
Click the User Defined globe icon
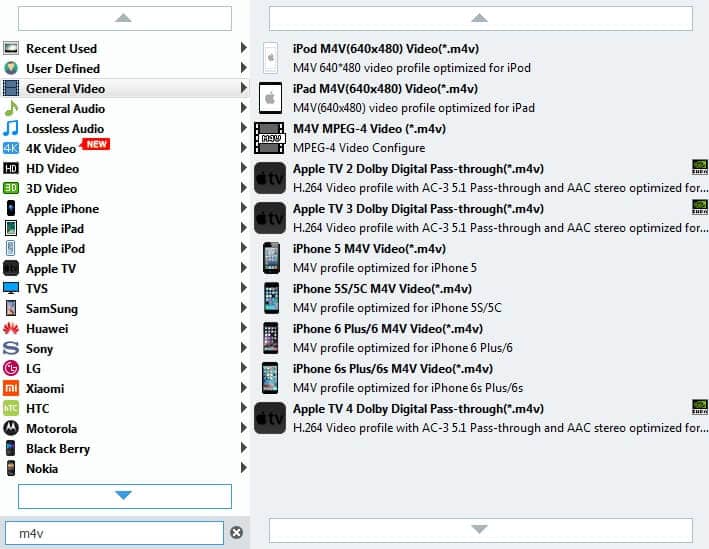point(11,68)
